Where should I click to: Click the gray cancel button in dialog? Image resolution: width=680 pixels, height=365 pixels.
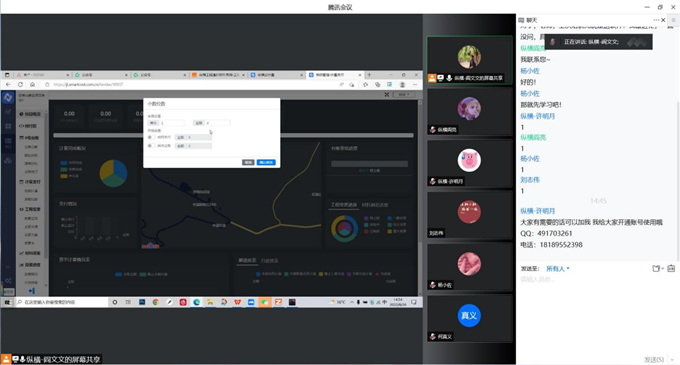(x=248, y=162)
